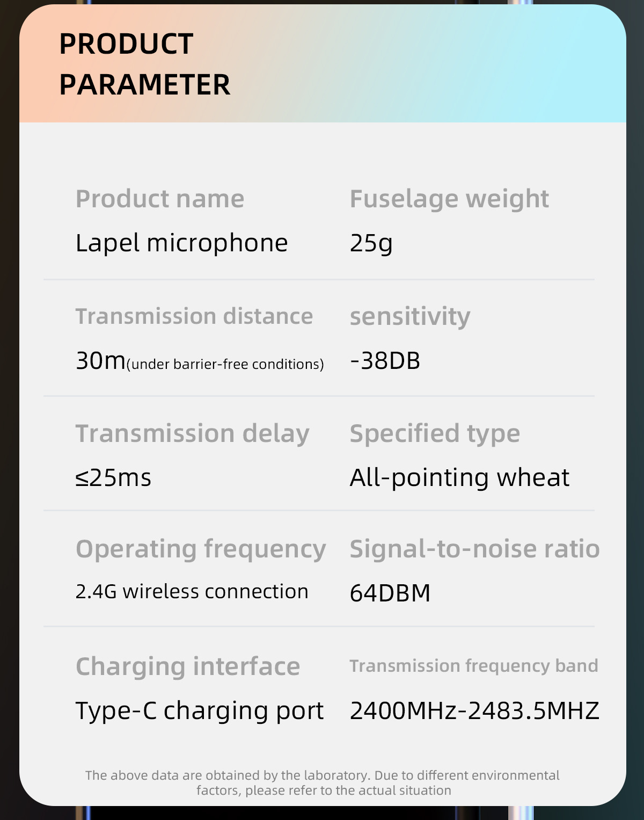Click the Signal-to-noise ratio label

click(474, 549)
